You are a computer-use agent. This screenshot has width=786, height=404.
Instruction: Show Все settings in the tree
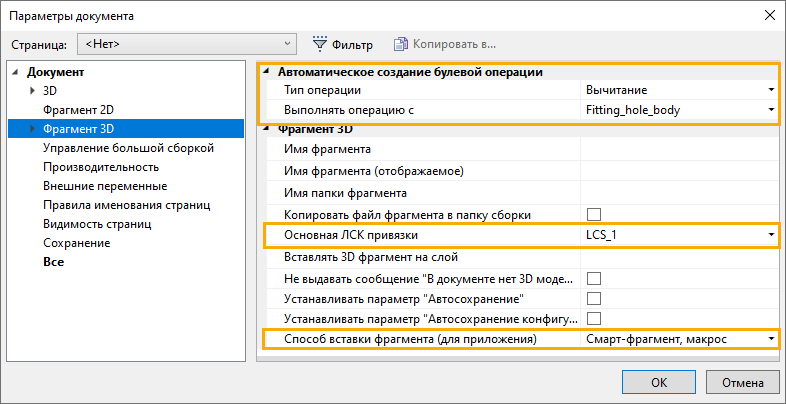(x=53, y=262)
